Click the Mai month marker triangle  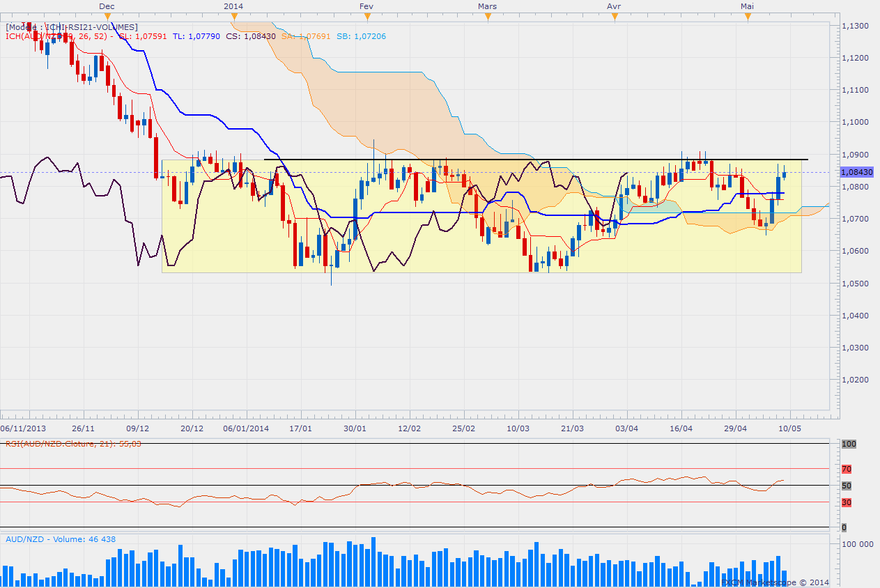[x=748, y=16]
